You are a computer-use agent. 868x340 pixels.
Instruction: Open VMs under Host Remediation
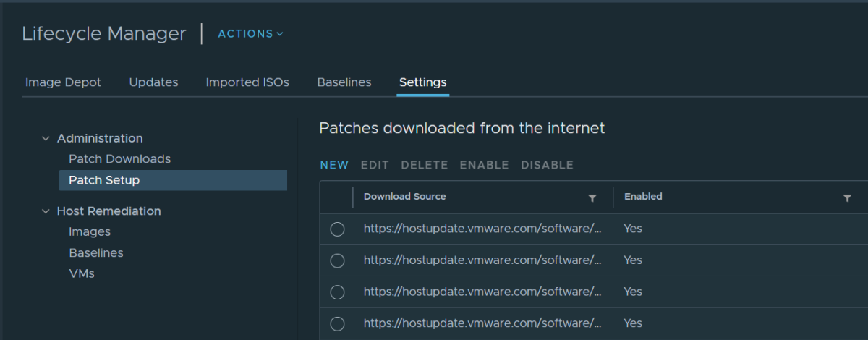click(x=82, y=273)
